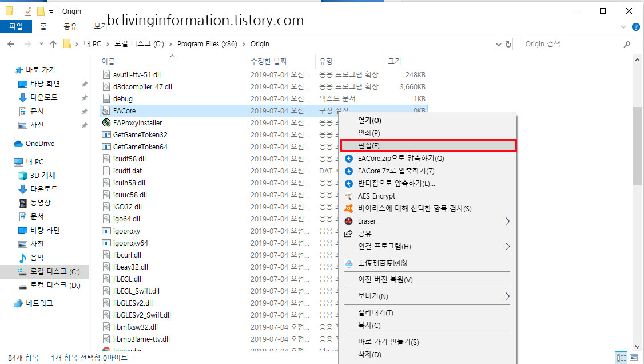Click the Baidu upload cloud icon
This screenshot has width=644, height=364.
click(349, 263)
